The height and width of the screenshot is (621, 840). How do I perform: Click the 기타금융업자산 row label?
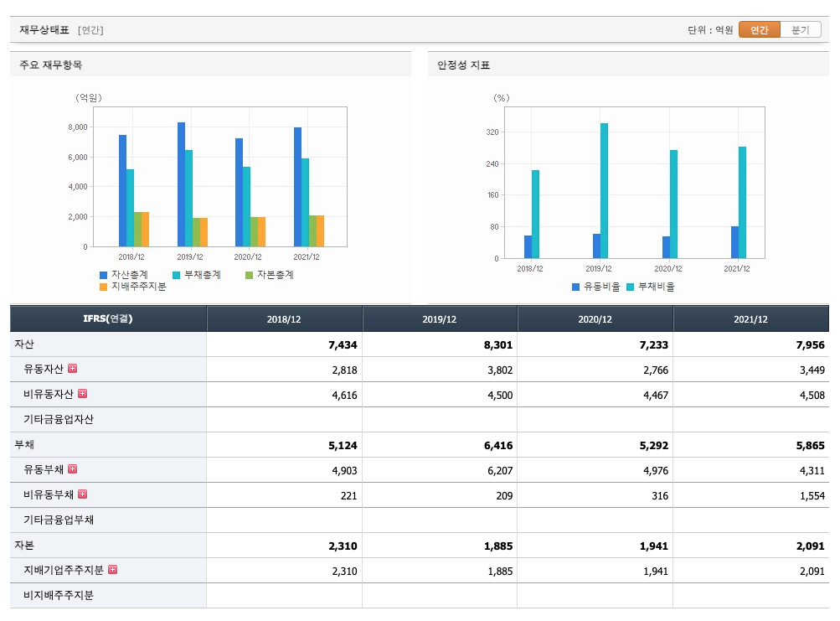59,419
